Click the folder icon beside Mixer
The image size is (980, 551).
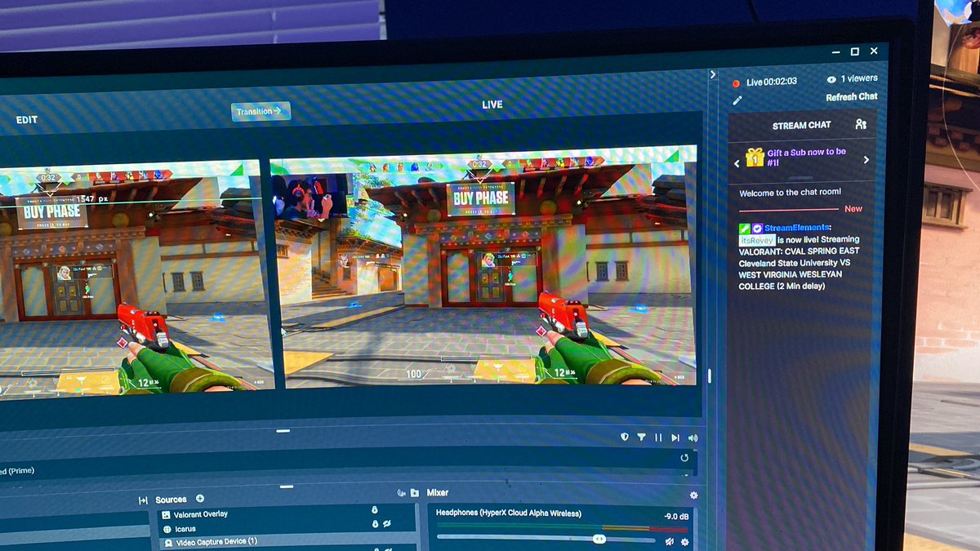(415, 493)
